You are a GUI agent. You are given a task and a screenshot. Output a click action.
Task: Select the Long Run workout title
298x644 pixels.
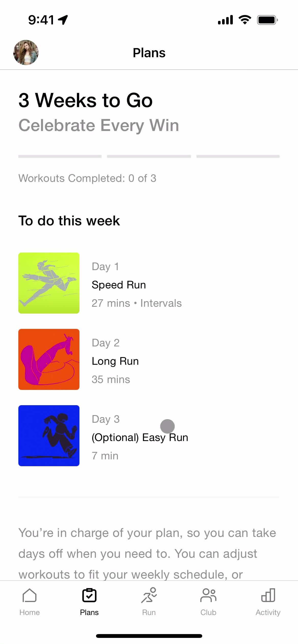coord(115,361)
